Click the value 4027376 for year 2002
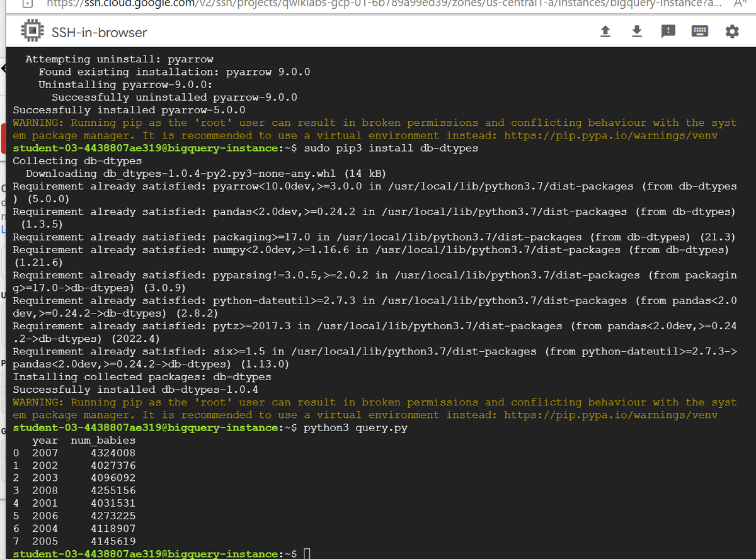756x559 pixels. (113, 466)
